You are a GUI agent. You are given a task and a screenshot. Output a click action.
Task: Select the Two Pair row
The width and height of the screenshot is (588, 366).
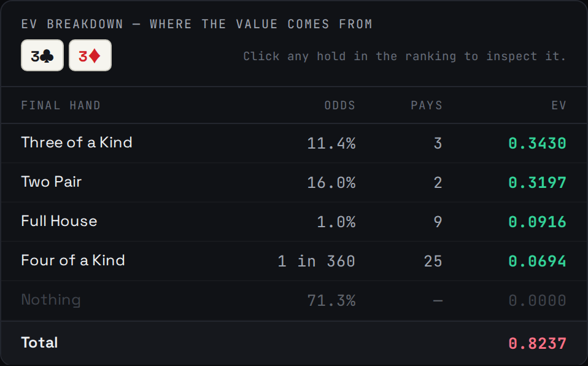point(294,182)
